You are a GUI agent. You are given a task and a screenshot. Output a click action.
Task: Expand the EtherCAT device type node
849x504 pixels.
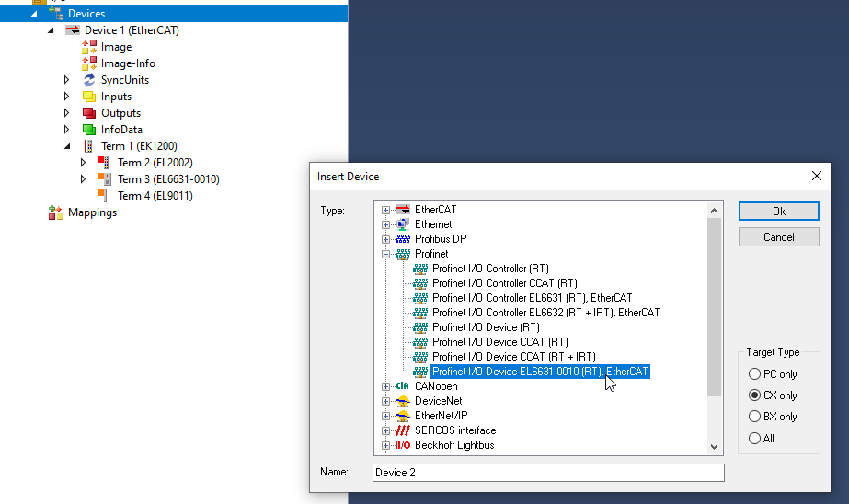coord(386,210)
